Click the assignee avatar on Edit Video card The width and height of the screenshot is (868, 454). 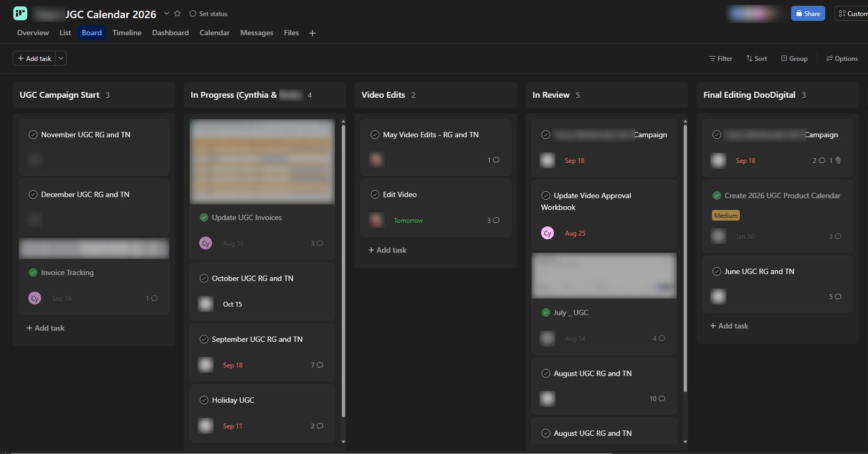(377, 220)
